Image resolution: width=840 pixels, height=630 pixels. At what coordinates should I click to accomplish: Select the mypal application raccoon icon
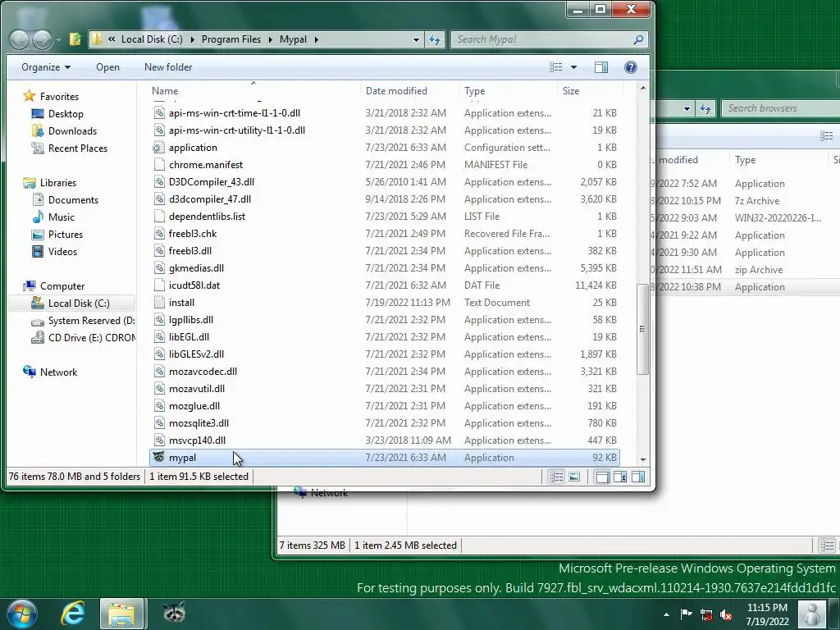[x=158, y=457]
